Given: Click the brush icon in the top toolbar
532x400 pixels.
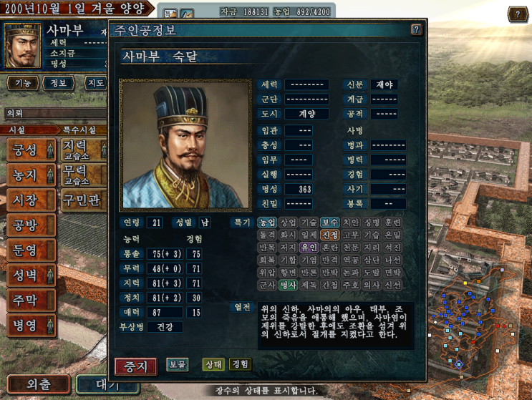Looking at the screenshot, I should pos(187,14).
